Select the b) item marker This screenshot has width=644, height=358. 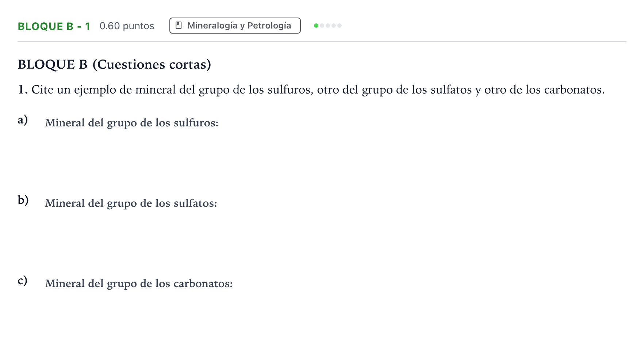click(x=23, y=200)
